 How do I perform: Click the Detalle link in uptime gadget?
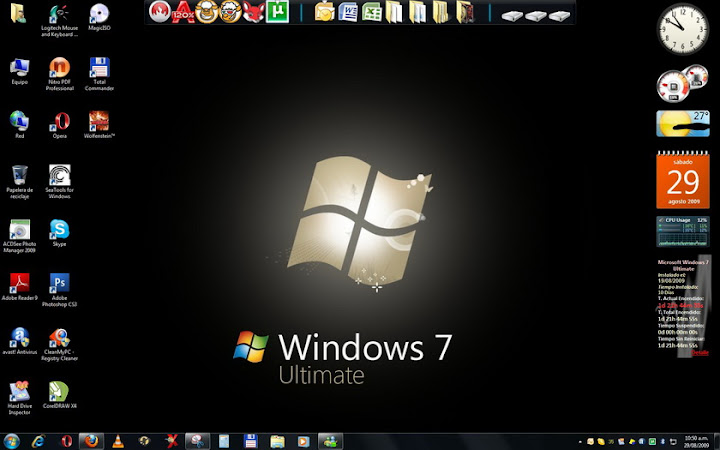click(x=700, y=352)
